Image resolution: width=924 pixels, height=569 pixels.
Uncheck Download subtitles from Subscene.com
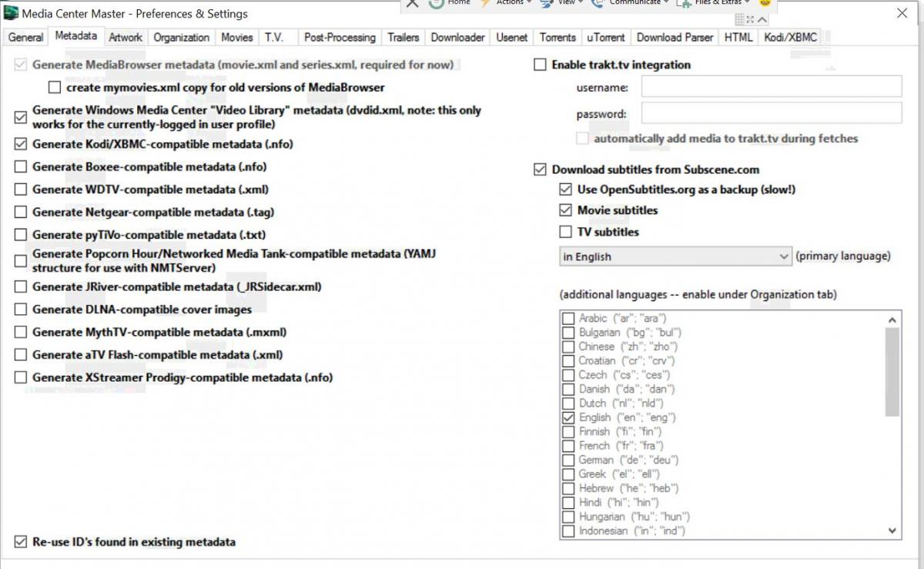point(540,169)
